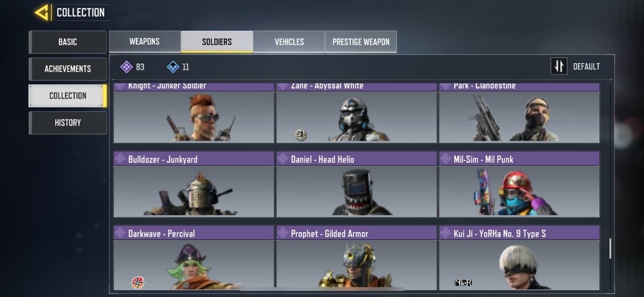Click the red badge on Darkwave card

click(138, 282)
